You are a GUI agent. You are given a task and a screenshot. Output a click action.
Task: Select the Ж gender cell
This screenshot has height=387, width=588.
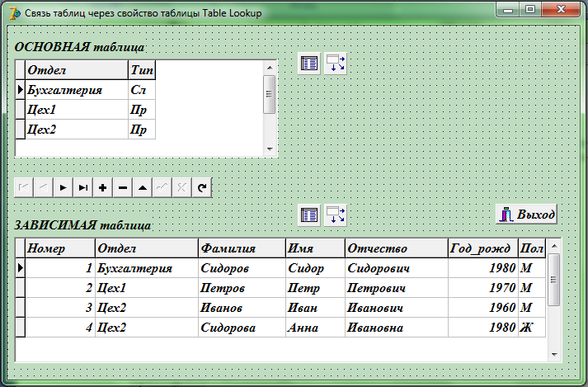[532, 328]
